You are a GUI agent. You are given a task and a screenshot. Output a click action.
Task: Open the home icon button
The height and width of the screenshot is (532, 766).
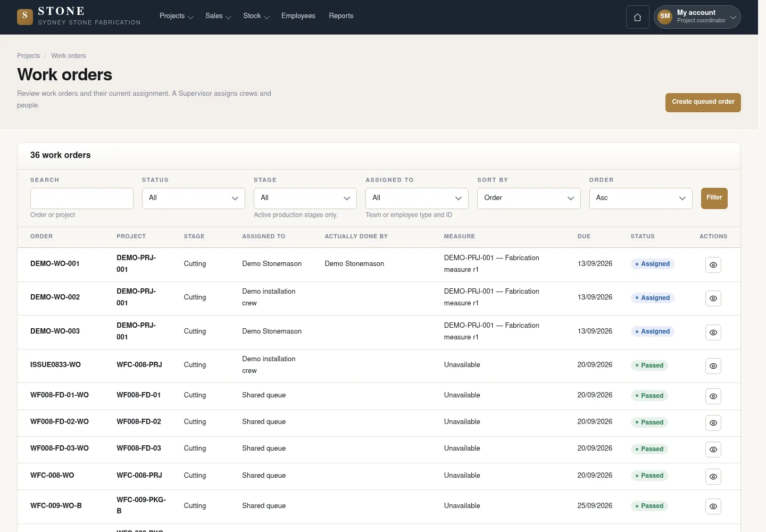tap(637, 17)
